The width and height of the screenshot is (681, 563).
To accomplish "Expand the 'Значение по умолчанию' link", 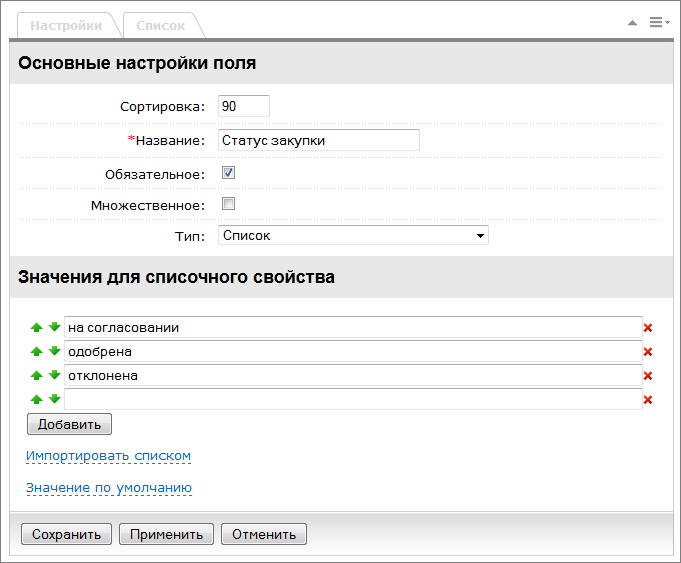I will coord(108,488).
